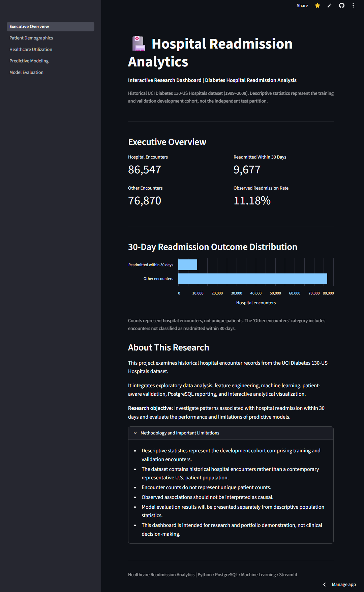364x592 pixels.
Task: Click the 76,870 Other Encounters value
Action: tap(145, 201)
